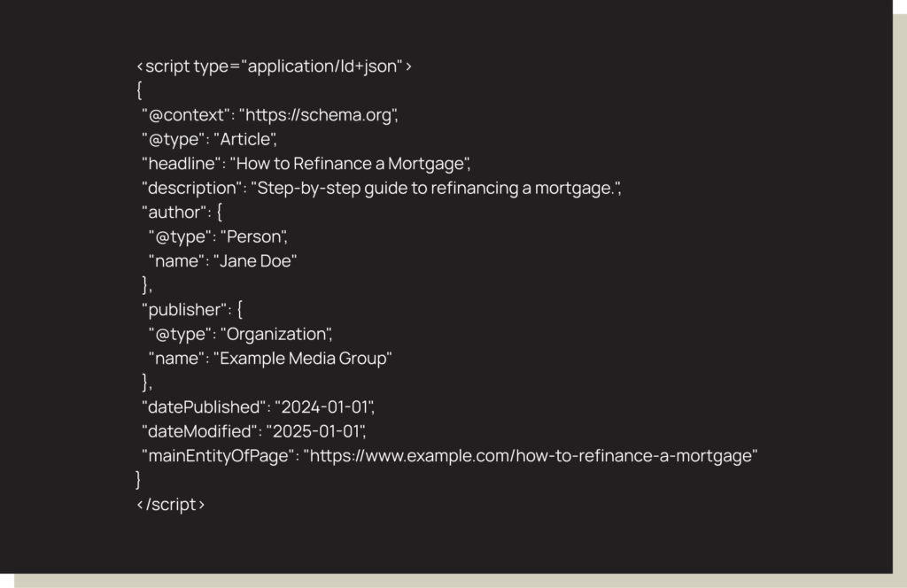Click the "@context" key
This screenshot has height=588, width=907.
click(x=186, y=115)
